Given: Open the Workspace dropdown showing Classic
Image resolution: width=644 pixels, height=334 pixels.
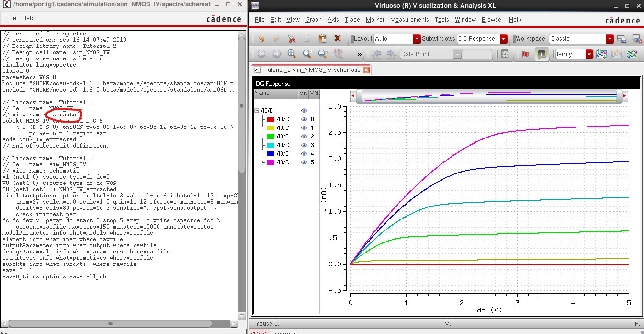Looking at the screenshot, I should tap(610, 39).
